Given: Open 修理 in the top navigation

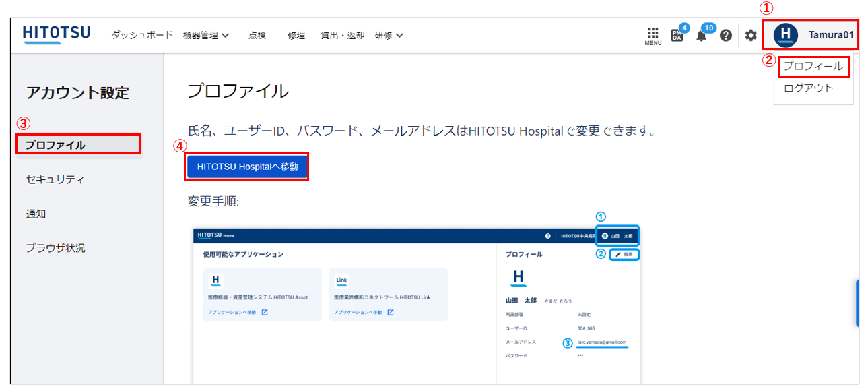Looking at the screenshot, I should (296, 35).
